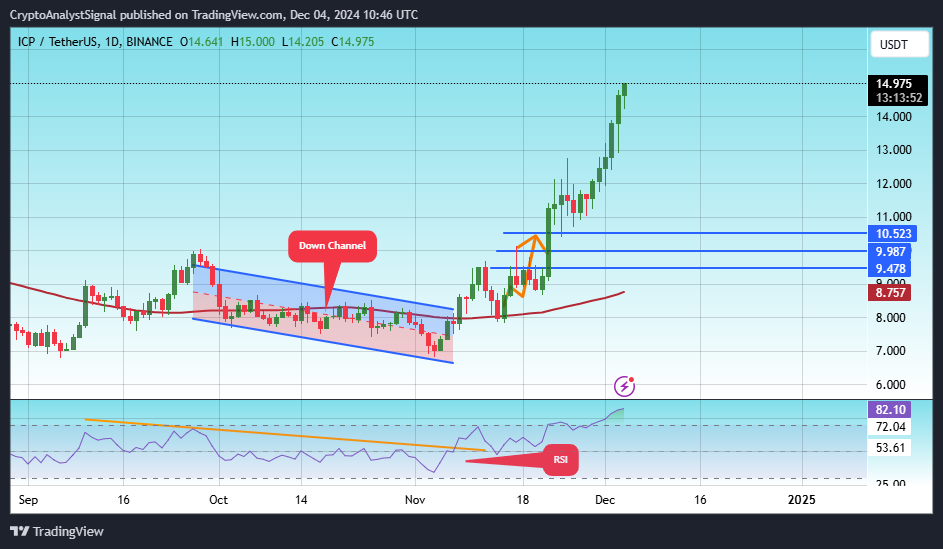Click the red Down Channel callout label
This screenshot has height=549, width=943.
click(x=333, y=246)
